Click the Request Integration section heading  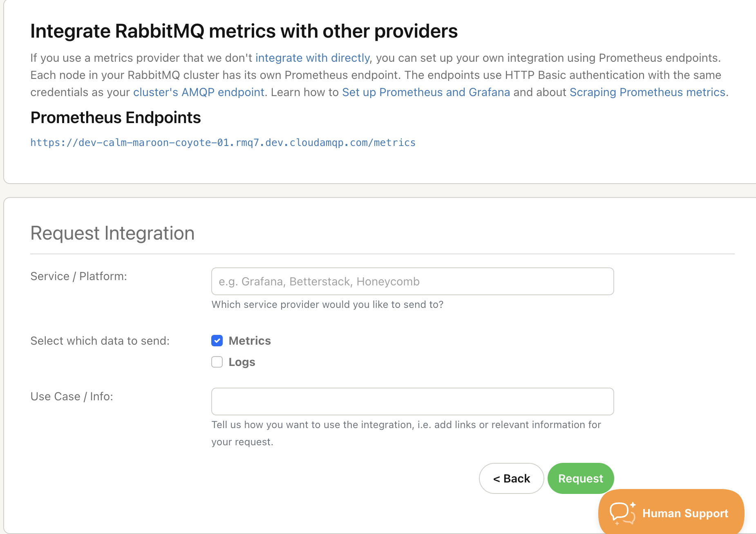point(112,233)
